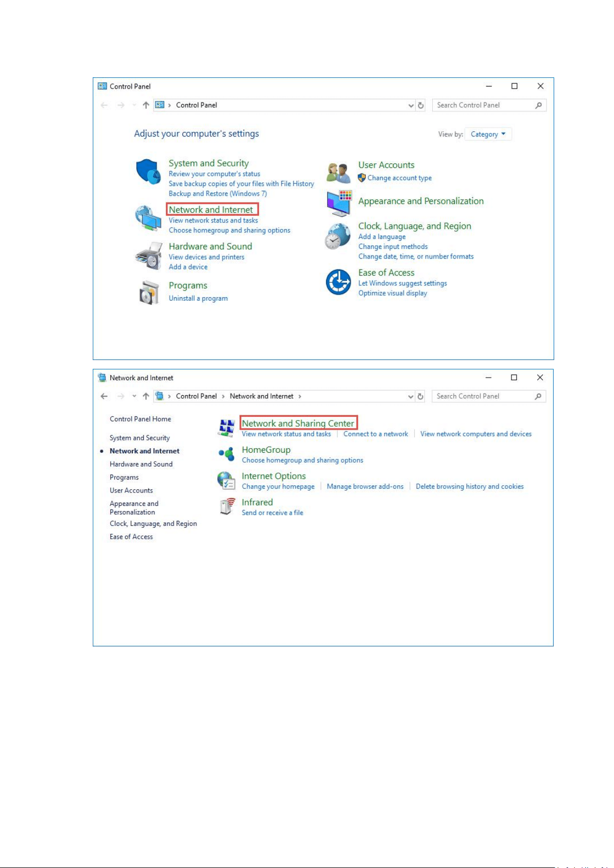Click Back arrow in Control Panel window
The height and width of the screenshot is (868, 614).
[105, 105]
